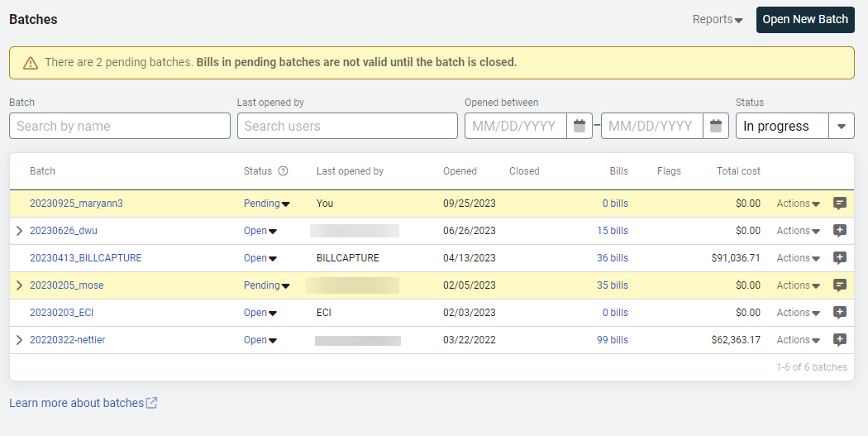Change Pending status of 20230925_maryann3
The width and height of the screenshot is (868, 436).
pos(267,204)
